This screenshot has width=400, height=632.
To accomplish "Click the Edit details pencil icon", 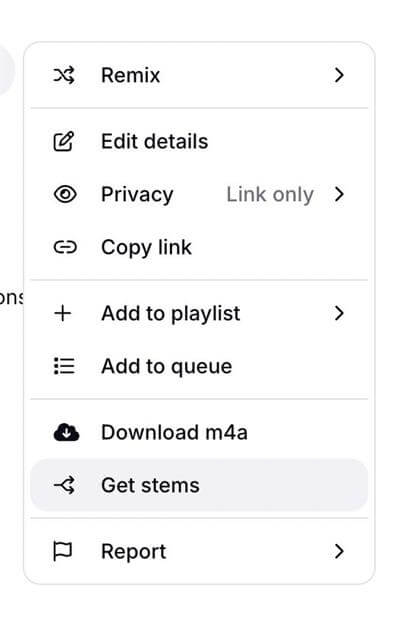I will pyautogui.click(x=64, y=141).
